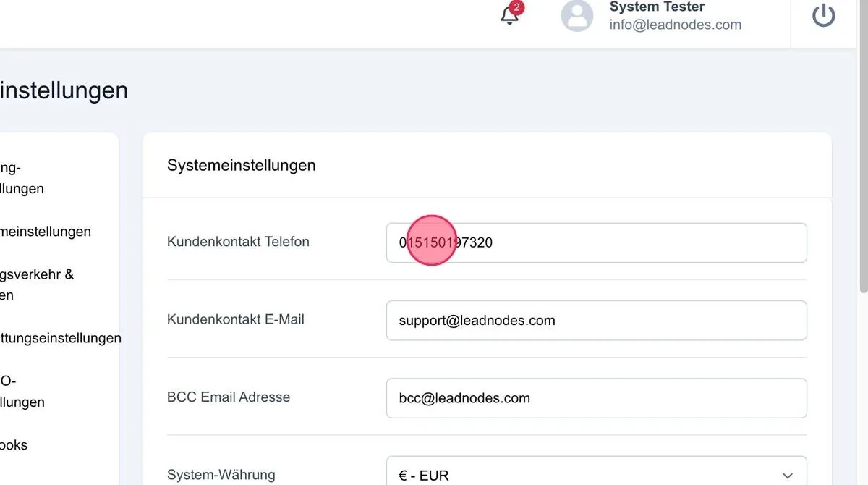
Task: Click the user avatar icon
Action: pos(577,16)
